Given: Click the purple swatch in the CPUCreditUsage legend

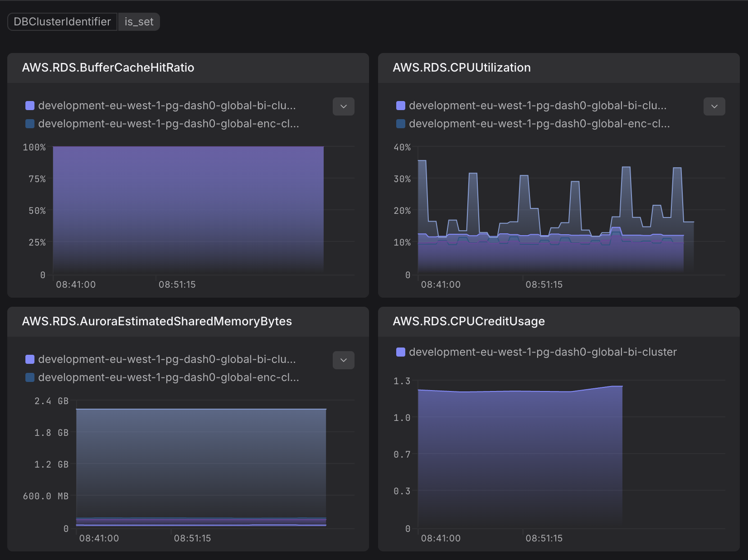Looking at the screenshot, I should [401, 352].
